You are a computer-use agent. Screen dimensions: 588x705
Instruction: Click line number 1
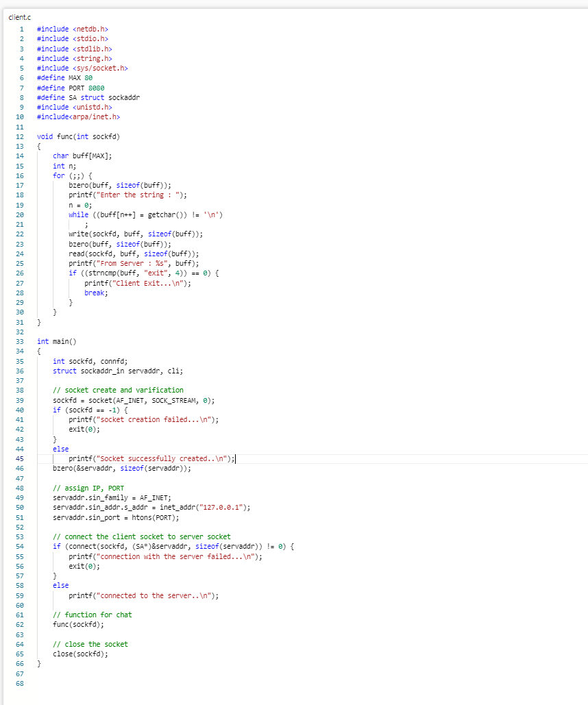tap(21, 29)
